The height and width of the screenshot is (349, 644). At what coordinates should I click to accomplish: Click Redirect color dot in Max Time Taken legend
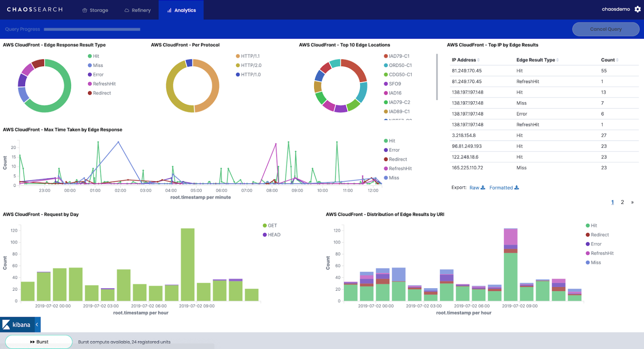(386, 159)
